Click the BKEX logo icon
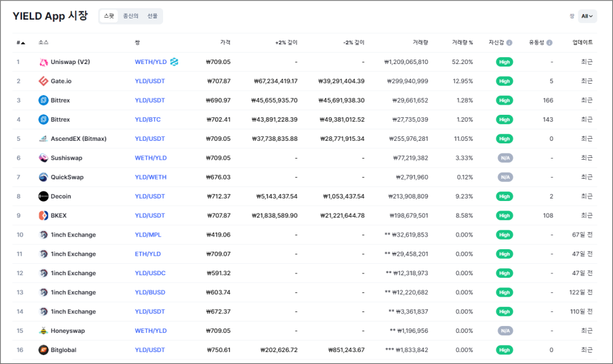 [43, 216]
